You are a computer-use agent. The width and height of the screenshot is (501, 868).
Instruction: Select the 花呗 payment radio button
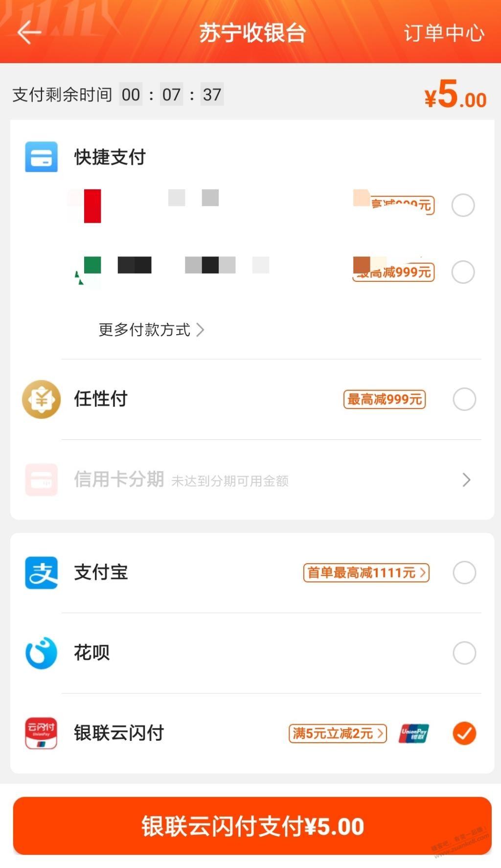464,653
